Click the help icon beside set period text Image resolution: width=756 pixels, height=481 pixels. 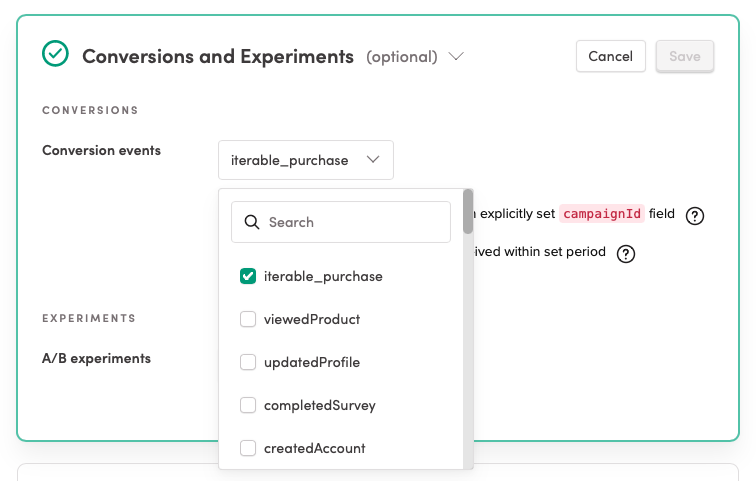tap(626, 254)
